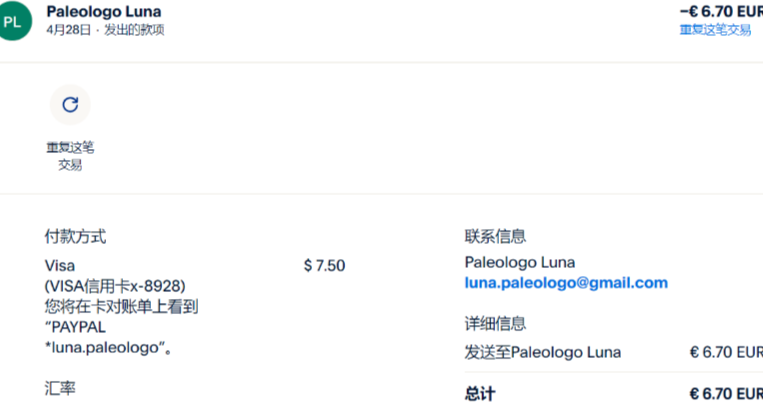Select Paleologo Luna under contact info
Image resolution: width=763 pixels, height=406 pixels.
point(520,263)
